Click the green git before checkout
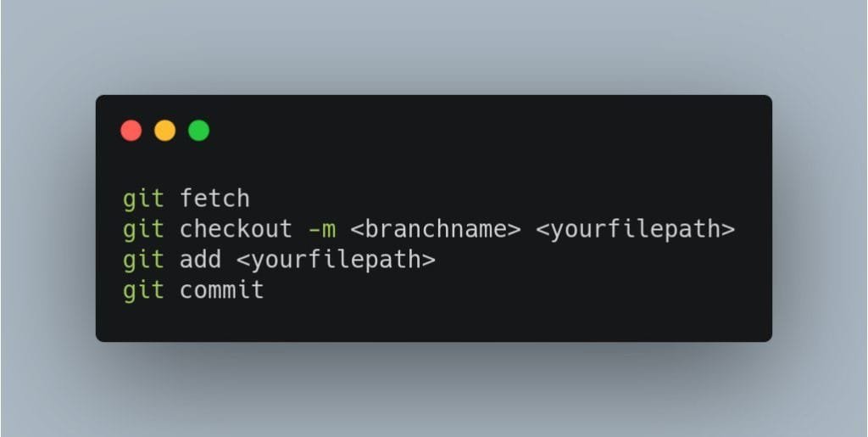868x437 pixels. [143, 230]
